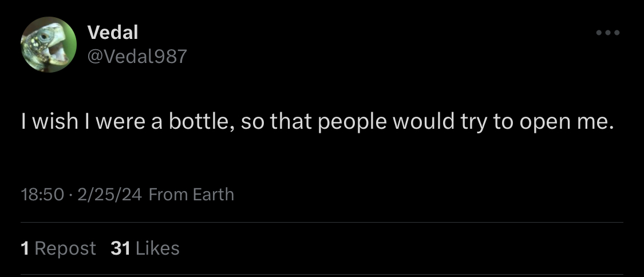Click the 18:50 timestamp
644x277 pixels.
[x=42, y=195]
